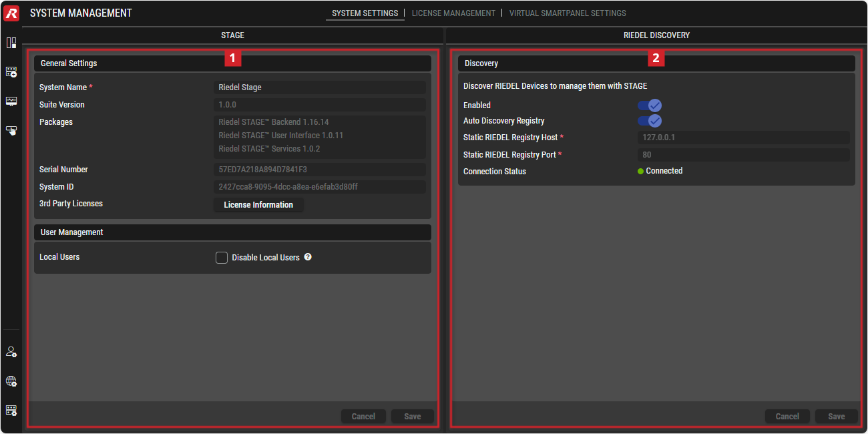
Task: Click the Connected status text
Action: (x=664, y=171)
